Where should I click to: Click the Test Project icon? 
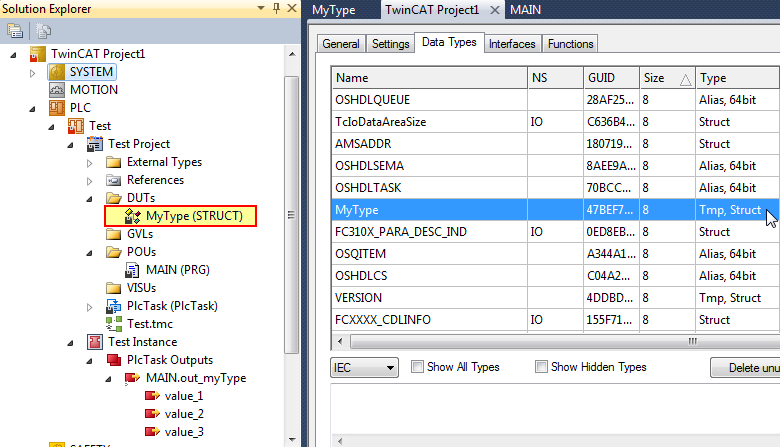[95, 144]
